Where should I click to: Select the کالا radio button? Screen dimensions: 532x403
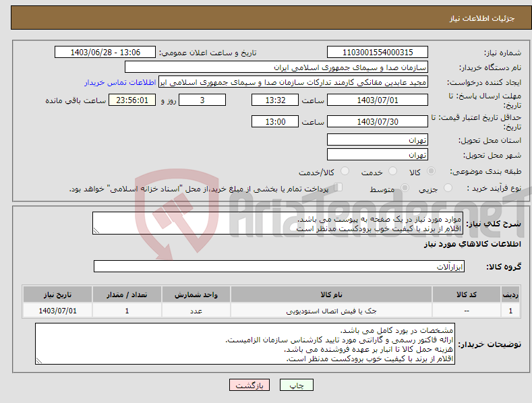tap(431, 171)
